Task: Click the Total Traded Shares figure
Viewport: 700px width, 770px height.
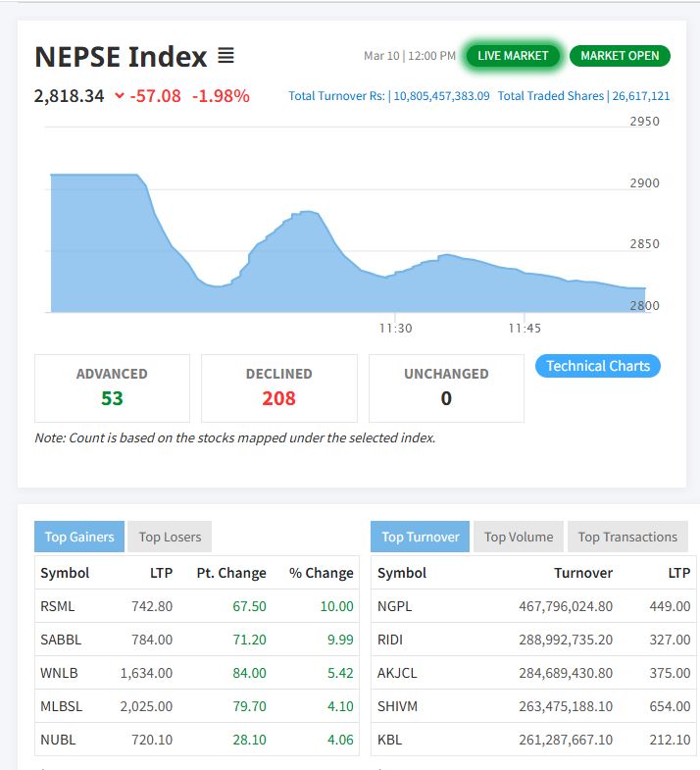Action: (639, 96)
